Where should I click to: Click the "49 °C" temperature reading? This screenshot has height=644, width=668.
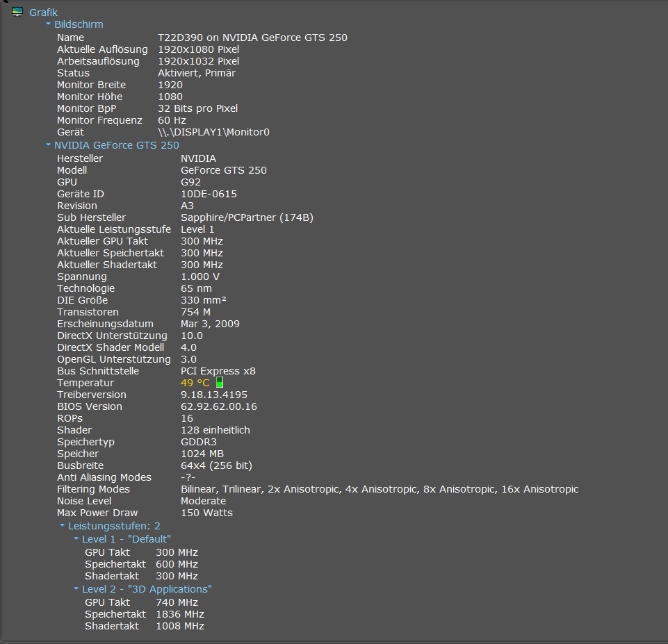tap(195, 383)
